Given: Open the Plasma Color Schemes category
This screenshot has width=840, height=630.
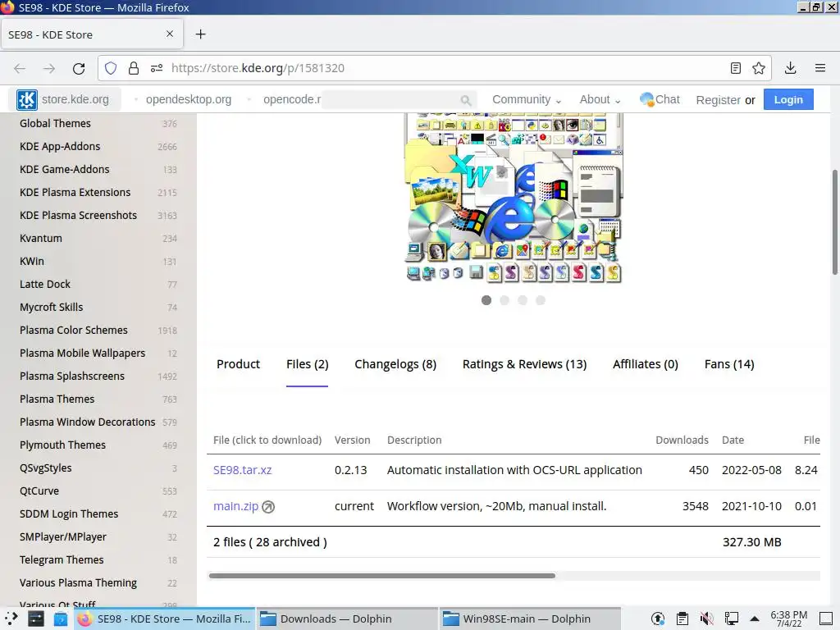Looking at the screenshot, I should click(x=73, y=330).
